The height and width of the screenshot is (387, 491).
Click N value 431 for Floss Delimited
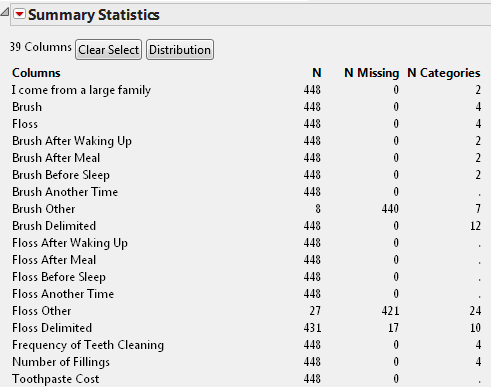(312, 328)
